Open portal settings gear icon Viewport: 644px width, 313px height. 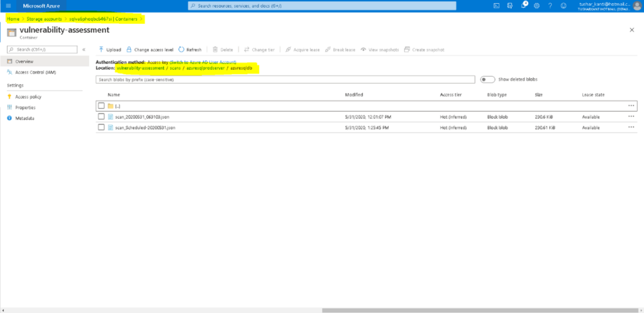tap(536, 6)
